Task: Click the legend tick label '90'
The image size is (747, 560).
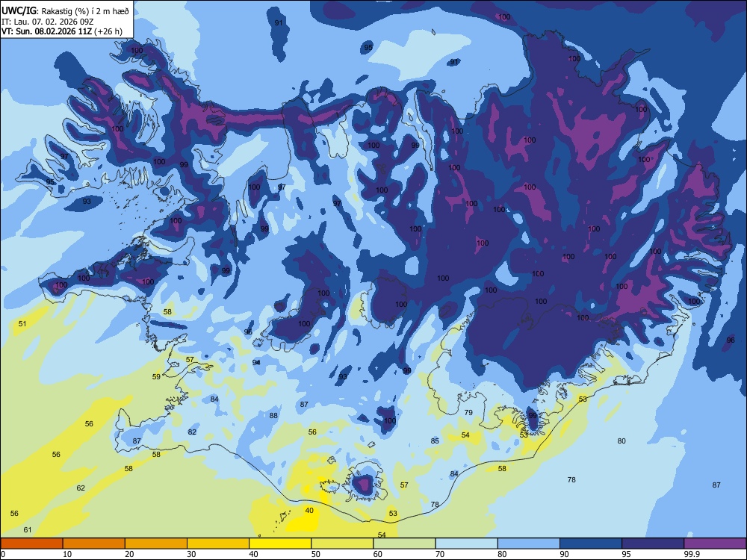Action: point(564,554)
